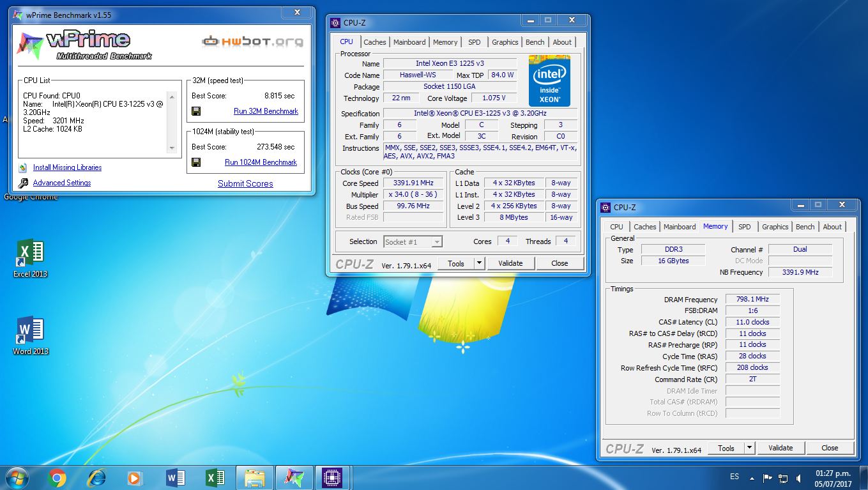This screenshot has width=868, height=490.
Task: Click the Name field Intel Xeon E3 1225 v3
Action: (450, 63)
